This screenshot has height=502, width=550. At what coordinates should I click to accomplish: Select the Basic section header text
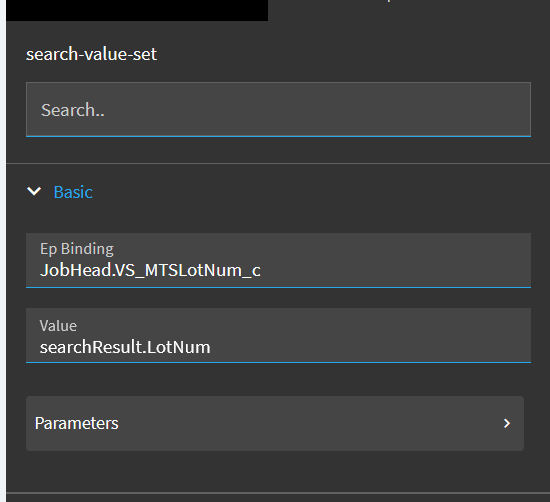(73, 192)
